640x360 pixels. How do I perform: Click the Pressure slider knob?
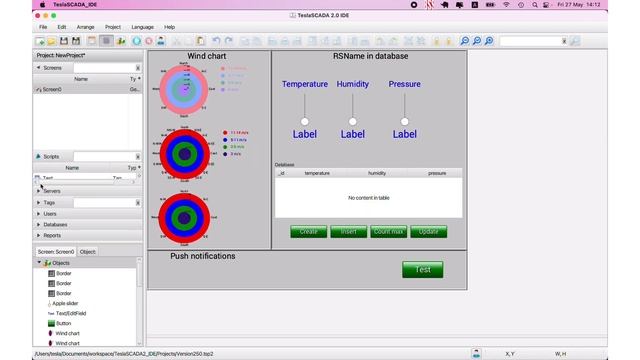click(404, 122)
